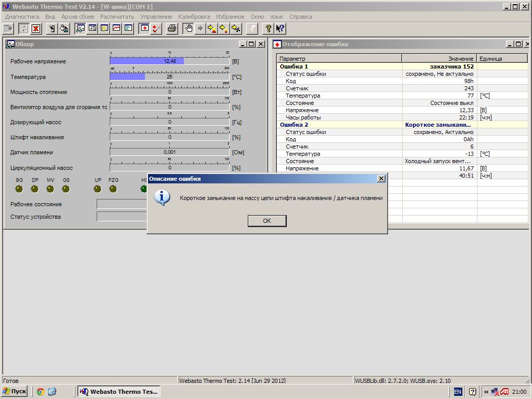Open the yellow lamp status window icon
The height and width of the screenshot is (399, 532).
104,29
